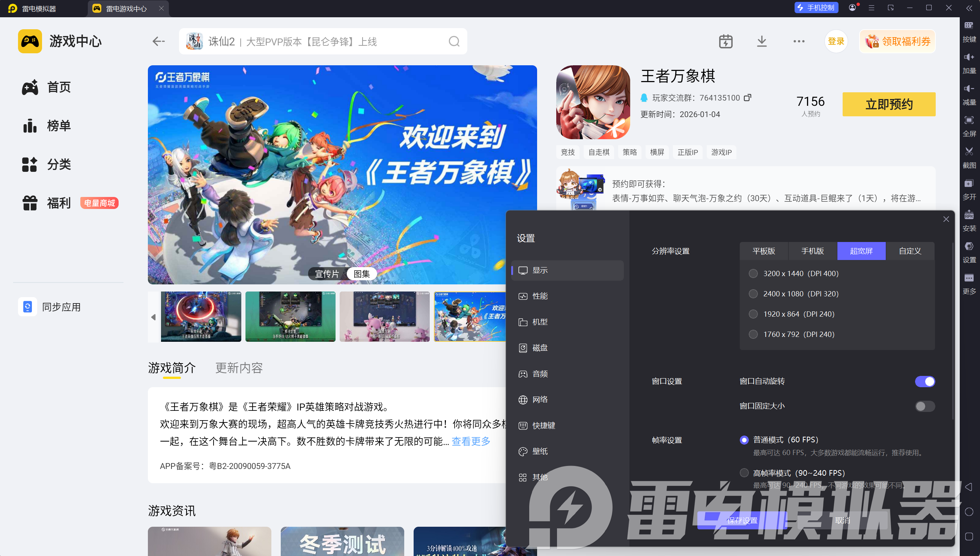
Task: Select 高帧率模式 90~240 FPS radio
Action: 744,473
